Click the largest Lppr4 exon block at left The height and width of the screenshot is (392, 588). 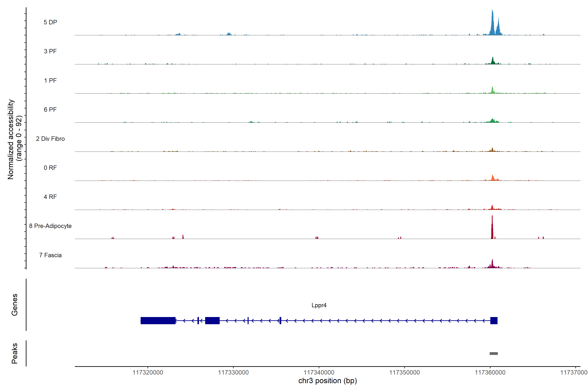[x=158, y=320]
